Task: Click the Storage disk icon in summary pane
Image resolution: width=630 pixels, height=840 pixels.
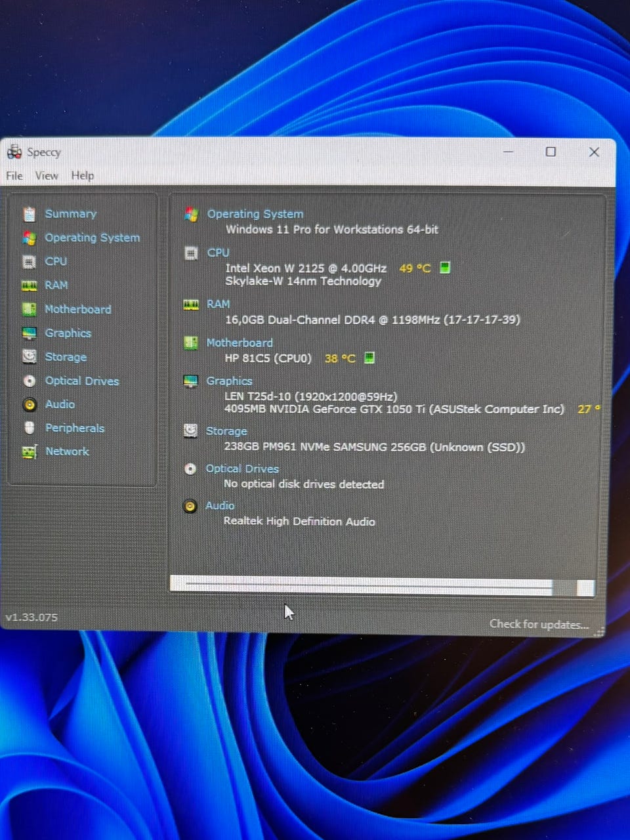Action: point(190,430)
